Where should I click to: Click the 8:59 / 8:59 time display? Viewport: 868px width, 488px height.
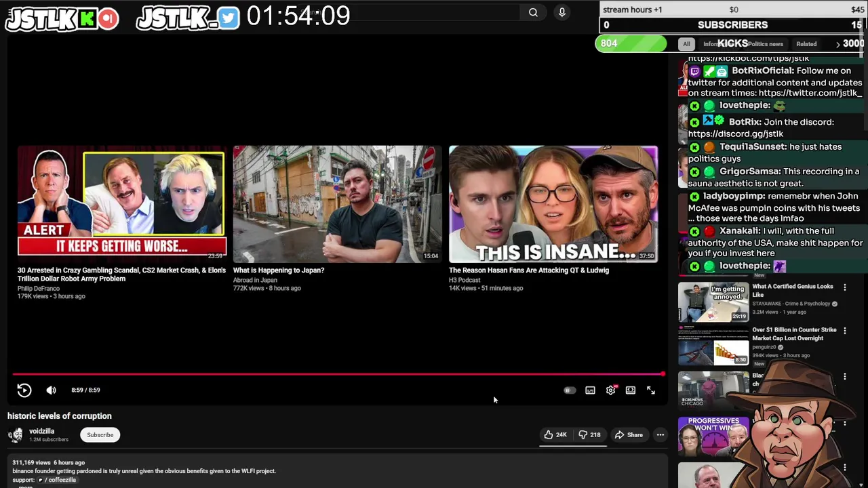[x=85, y=390]
